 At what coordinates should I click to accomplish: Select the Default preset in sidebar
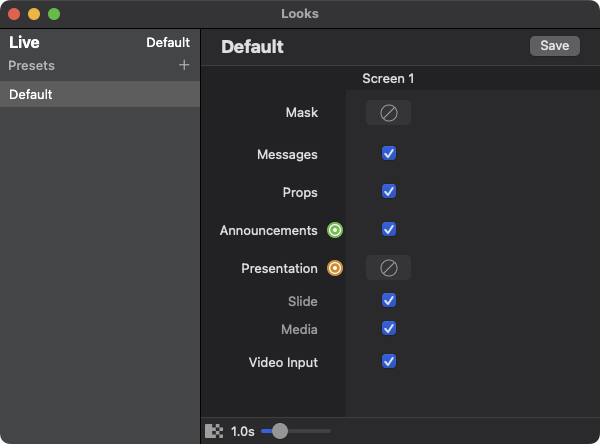100,95
